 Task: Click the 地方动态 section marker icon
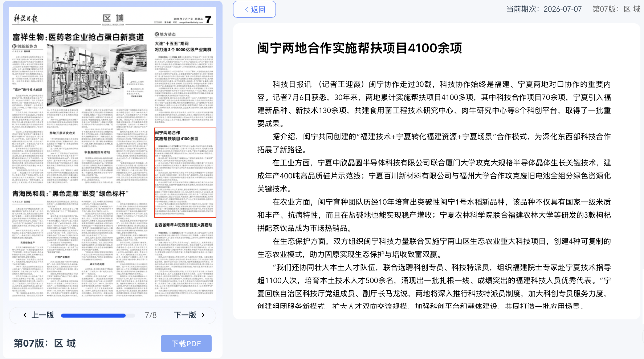tap(157, 34)
